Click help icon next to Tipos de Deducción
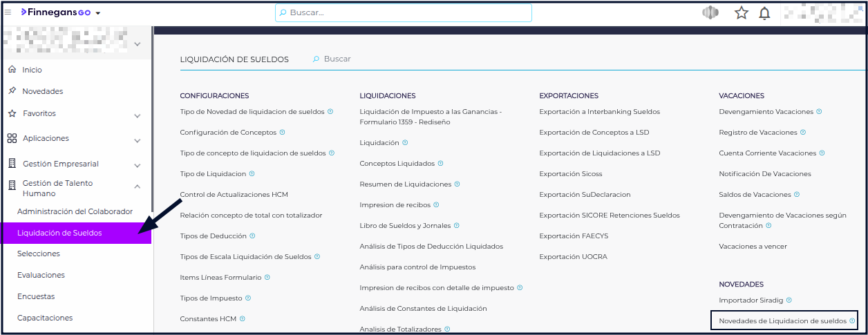The width and height of the screenshot is (868, 335). [x=252, y=236]
